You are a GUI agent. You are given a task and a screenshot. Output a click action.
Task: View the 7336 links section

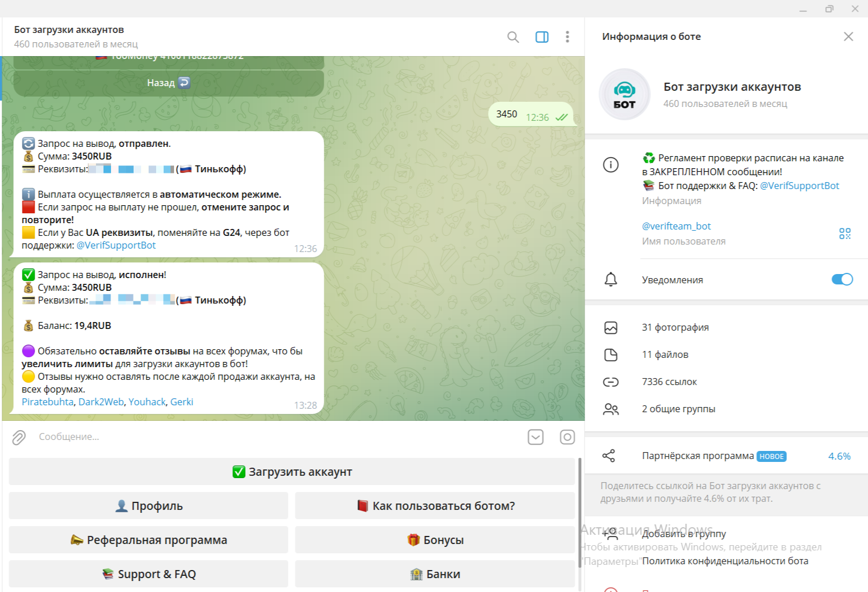coord(669,382)
